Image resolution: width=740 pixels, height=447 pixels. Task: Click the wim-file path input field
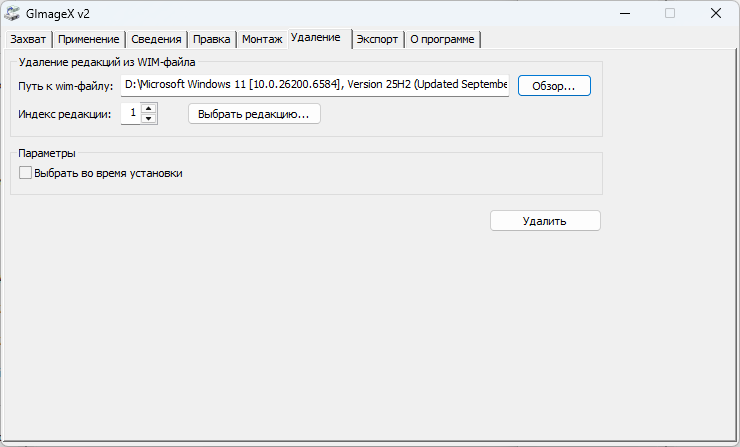[314, 85]
